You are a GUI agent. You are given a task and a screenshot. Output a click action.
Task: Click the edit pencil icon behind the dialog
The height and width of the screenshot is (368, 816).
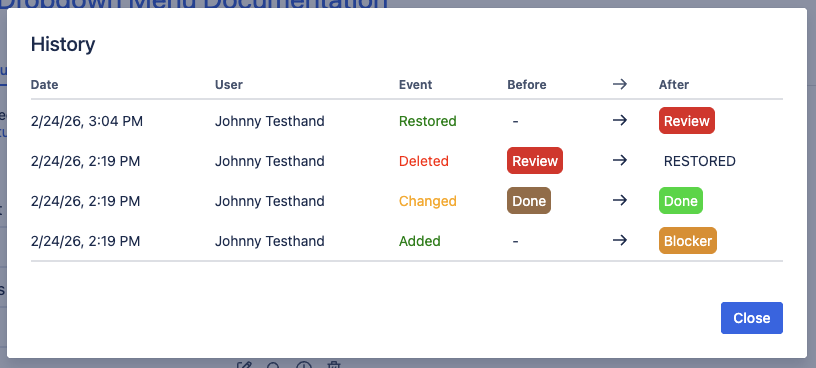[x=245, y=365]
